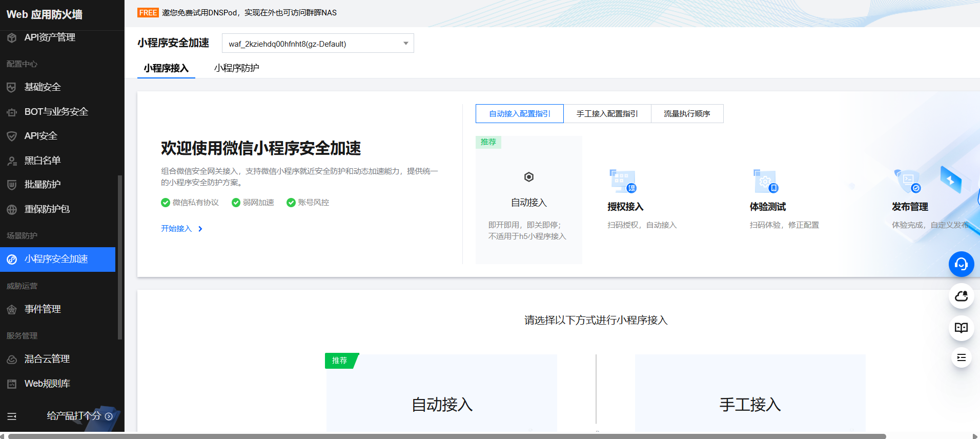This screenshot has height=439, width=980.
Task: Click the arrow icon next to 给产品打个分
Action: point(109,416)
